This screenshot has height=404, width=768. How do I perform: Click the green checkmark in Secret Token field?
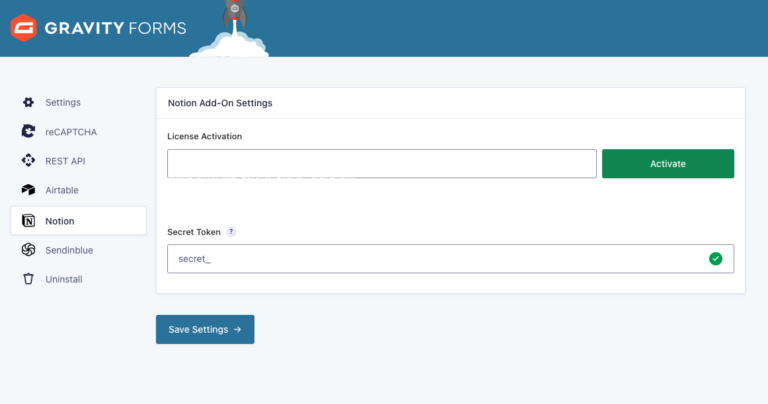[x=715, y=259]
